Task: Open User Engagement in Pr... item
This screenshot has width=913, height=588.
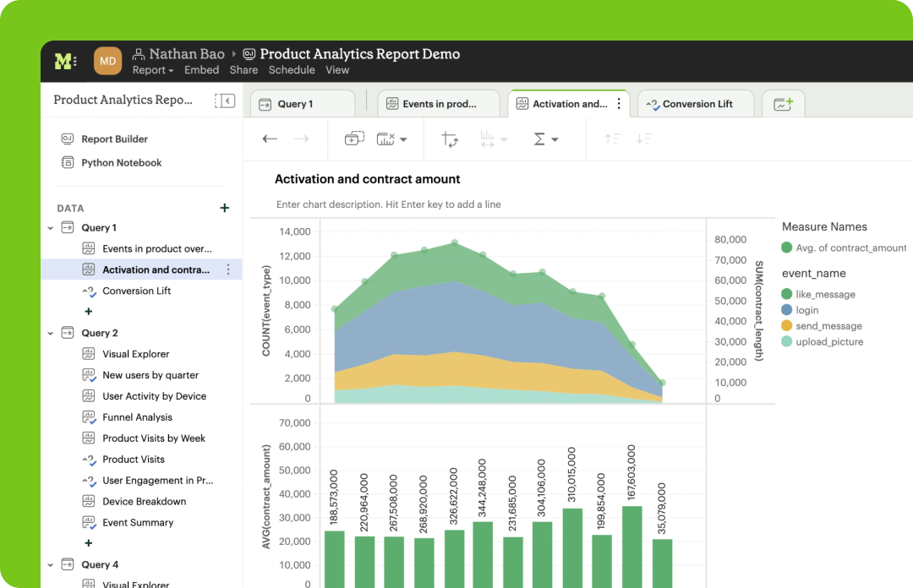Action: [158, 481]
